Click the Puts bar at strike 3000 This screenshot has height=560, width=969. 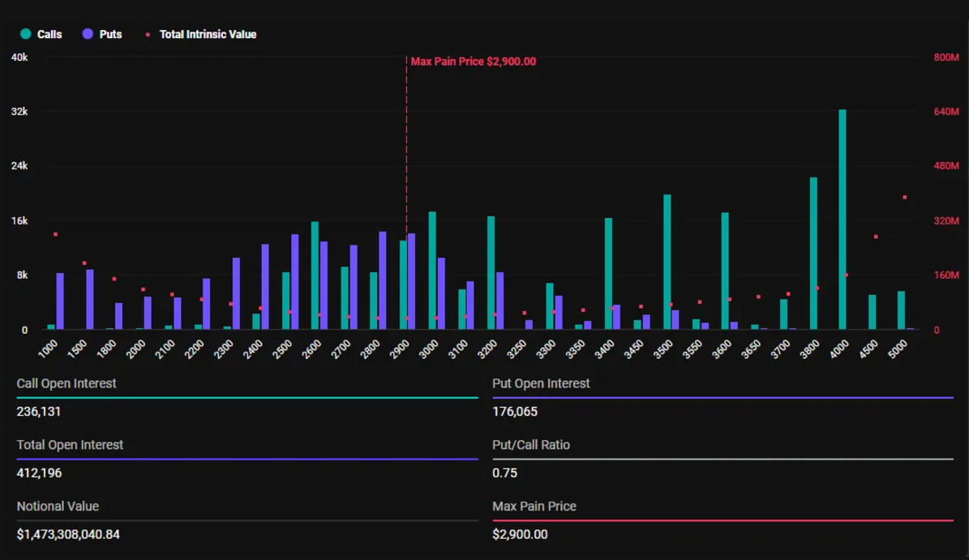tap(441, 293)
